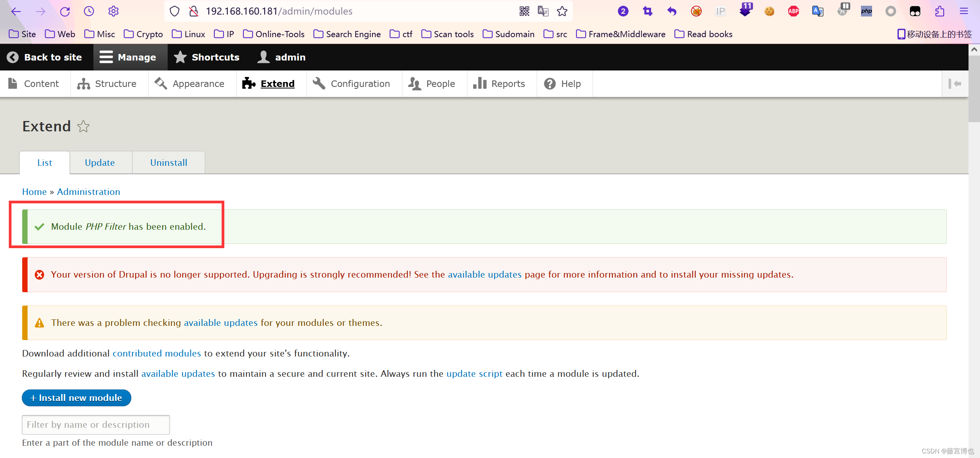Open the ctf bookmarks folder

point(401,34)
